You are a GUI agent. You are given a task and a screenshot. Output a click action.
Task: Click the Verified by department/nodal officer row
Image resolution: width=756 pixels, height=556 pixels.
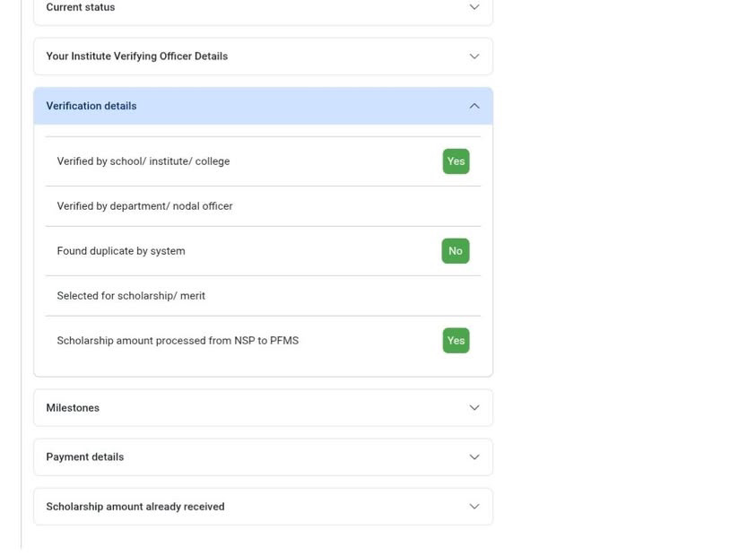[145, 206]
